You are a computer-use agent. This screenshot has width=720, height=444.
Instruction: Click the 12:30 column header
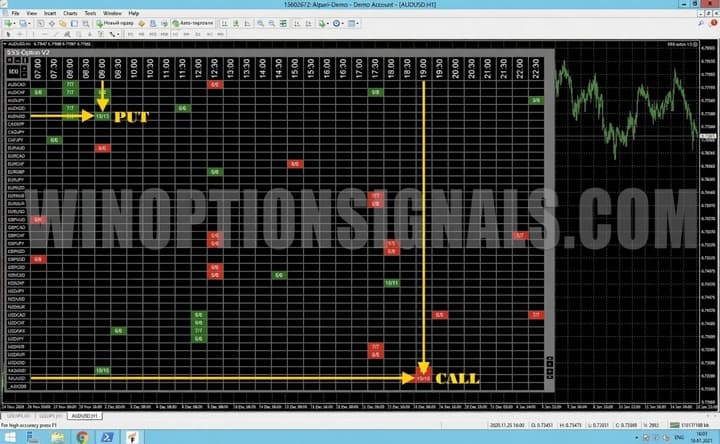point(214,68)
